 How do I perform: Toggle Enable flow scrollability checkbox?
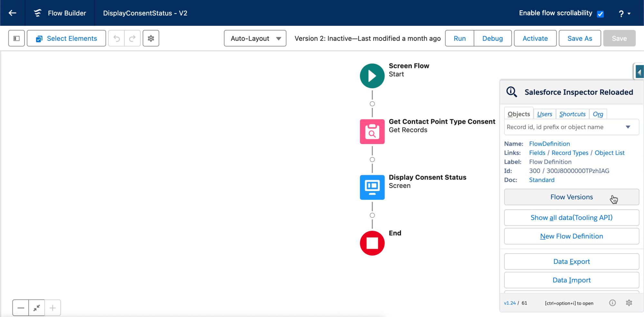point(600,14)
